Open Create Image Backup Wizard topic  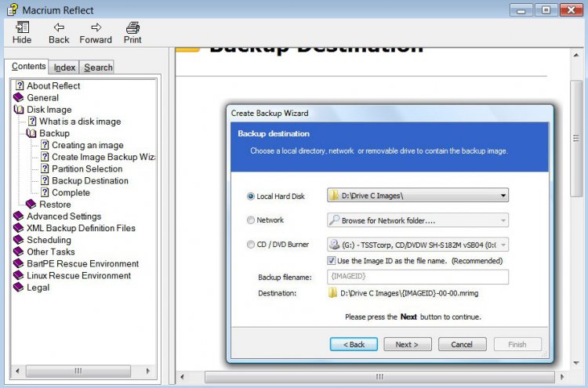click(x=103, y=157)
